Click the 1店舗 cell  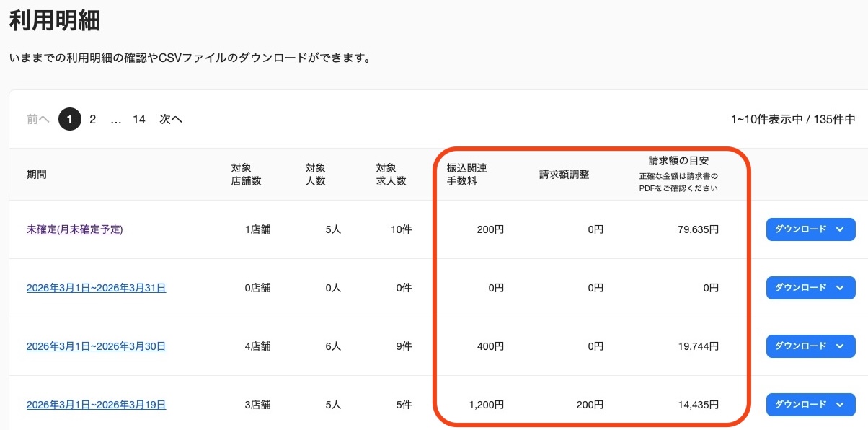(x=258, y=229)
